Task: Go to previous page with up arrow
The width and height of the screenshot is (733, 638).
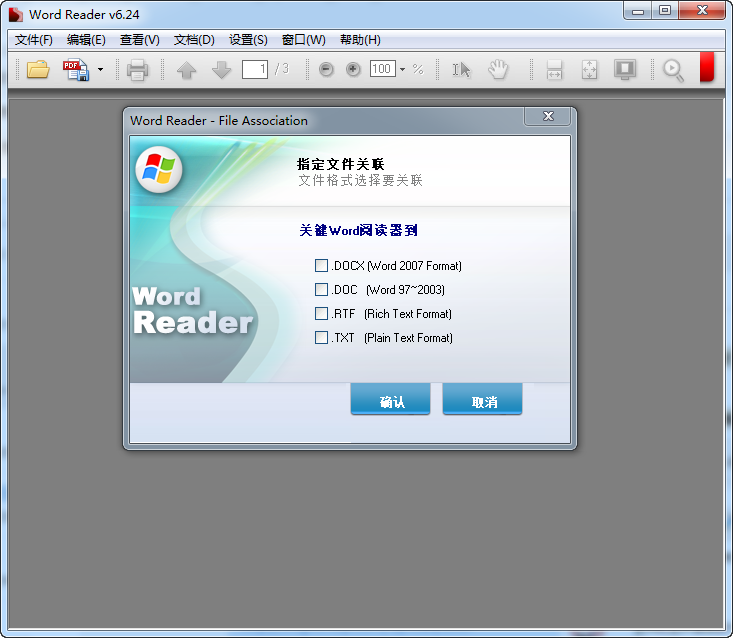Action: pyautogui.click(x=187, y=70)
